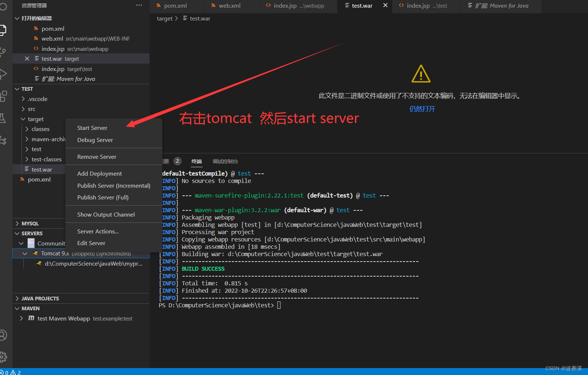Collapse the TEST folder section
Image resolution: width=588 pixels, height=375 pixels.
[17, 89]
